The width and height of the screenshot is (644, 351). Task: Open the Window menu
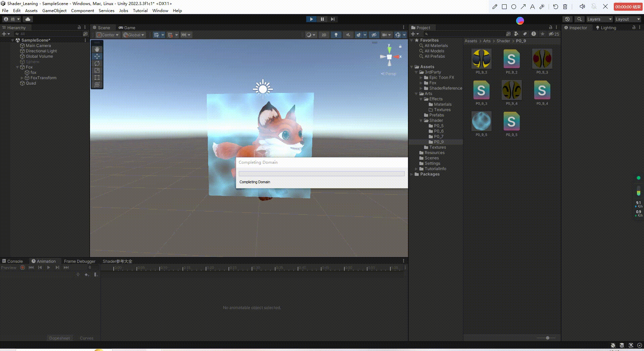pos(160,11)
